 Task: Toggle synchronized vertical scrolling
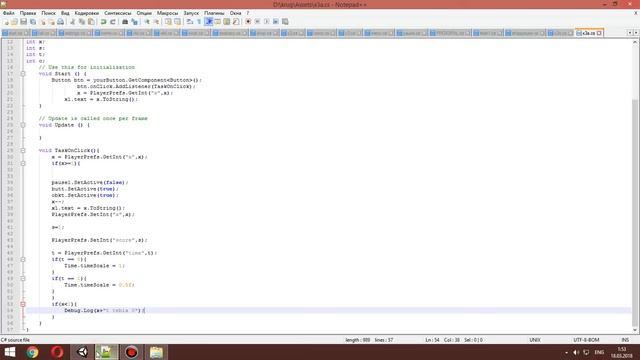[x=168, y=22]
